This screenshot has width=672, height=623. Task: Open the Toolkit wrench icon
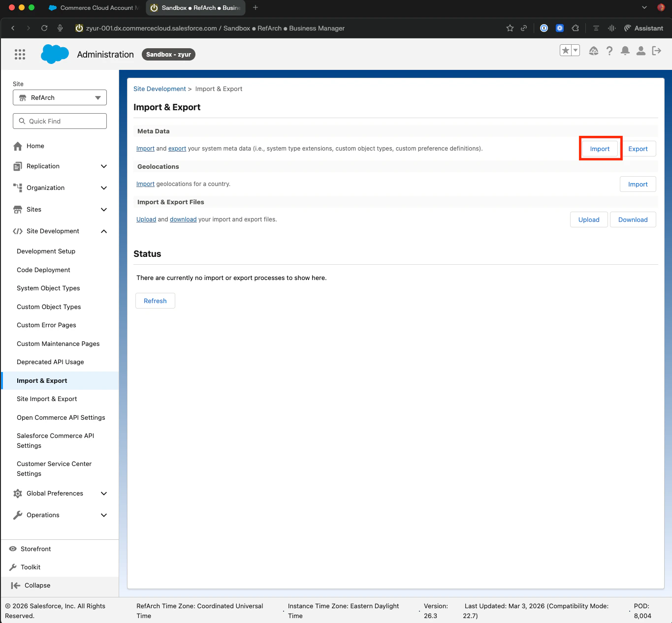pos(13,567)
